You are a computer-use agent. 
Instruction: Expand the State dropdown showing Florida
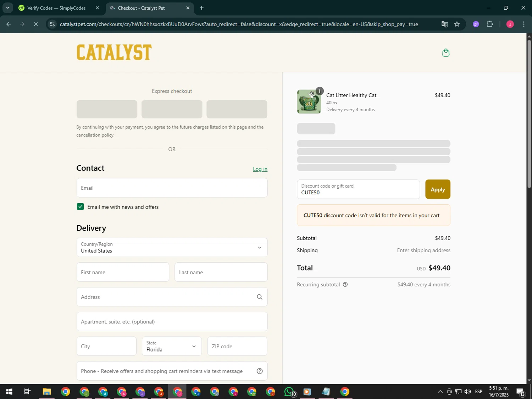172,347
